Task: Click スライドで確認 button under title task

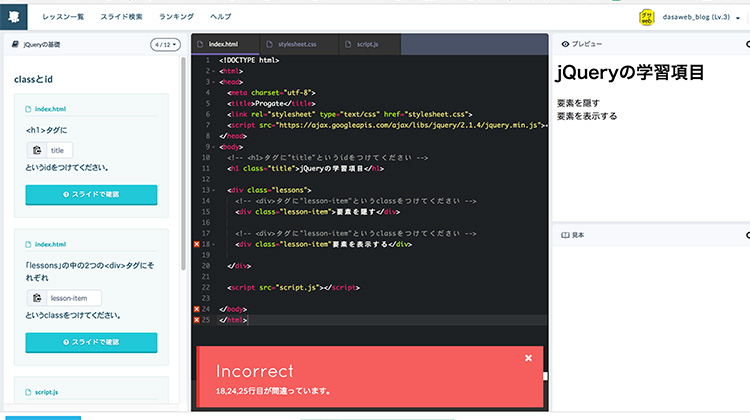Action: pos(91,195)
